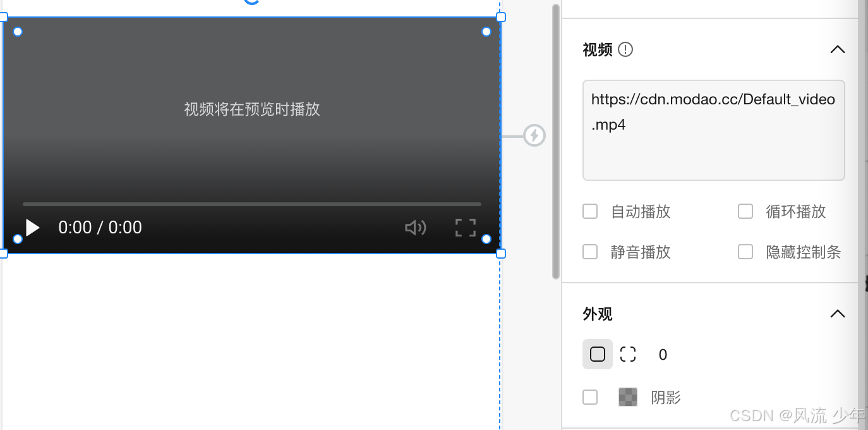Click the video URL text field

point(714,130)
